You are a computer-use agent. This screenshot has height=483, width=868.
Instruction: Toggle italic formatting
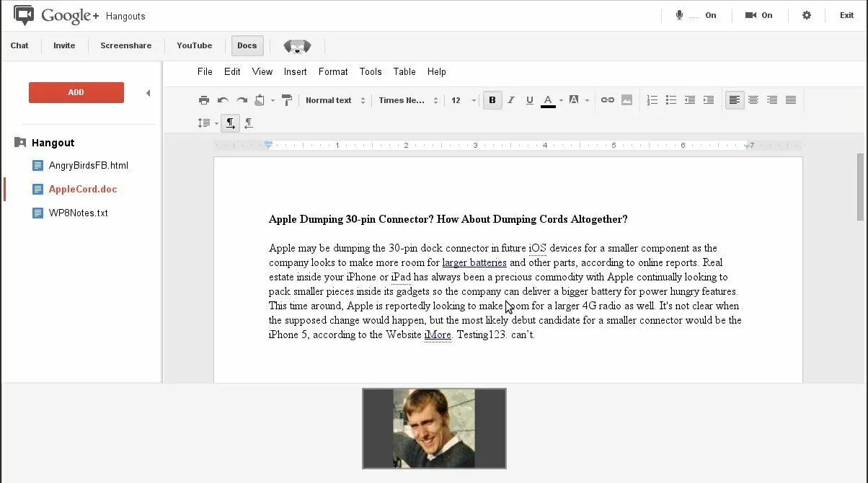point(511,100)
